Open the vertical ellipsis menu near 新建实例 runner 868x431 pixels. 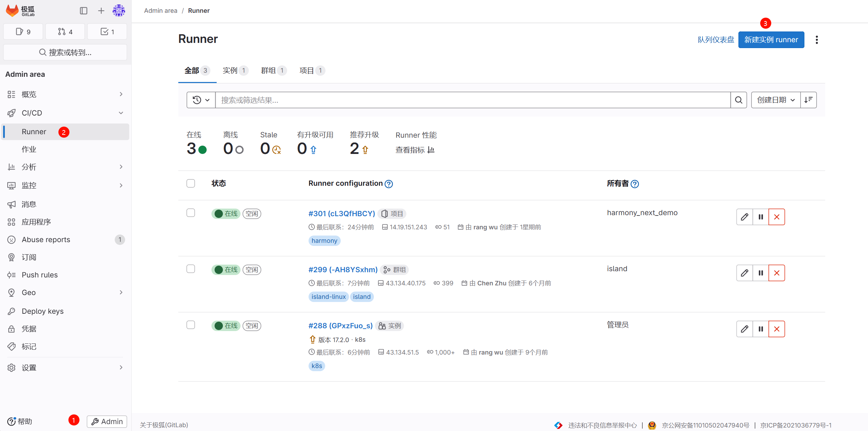[817, 39]
